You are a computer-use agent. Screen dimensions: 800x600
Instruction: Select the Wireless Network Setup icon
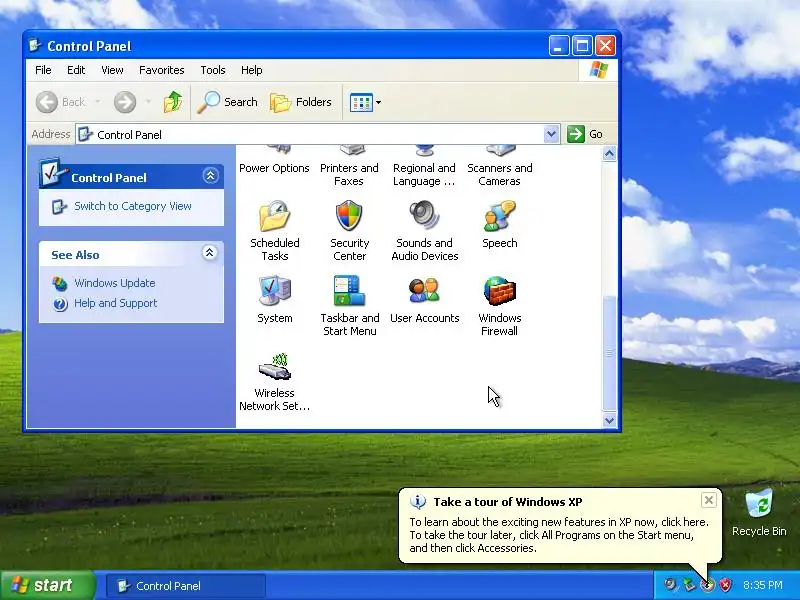[274, 366]
